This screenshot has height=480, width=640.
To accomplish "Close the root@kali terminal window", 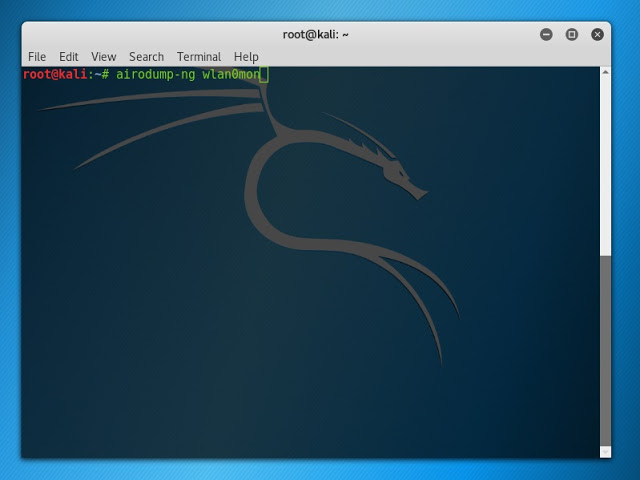I will tap(597, 35).
